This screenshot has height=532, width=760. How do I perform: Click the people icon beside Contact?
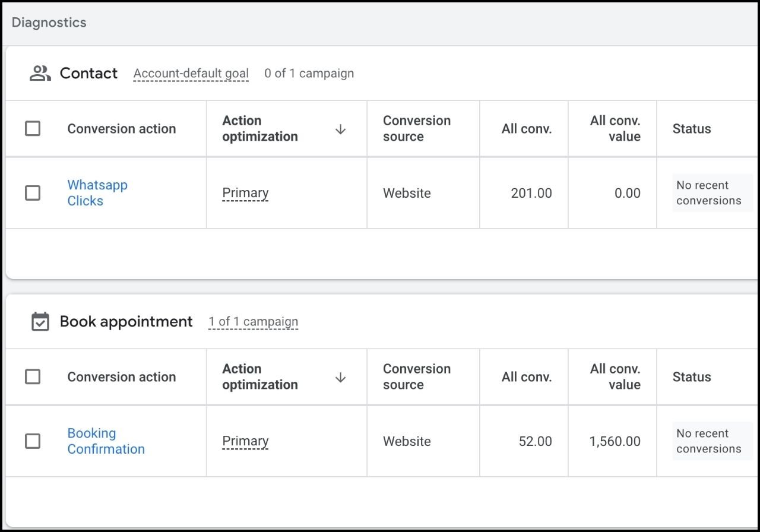(40, 74)
